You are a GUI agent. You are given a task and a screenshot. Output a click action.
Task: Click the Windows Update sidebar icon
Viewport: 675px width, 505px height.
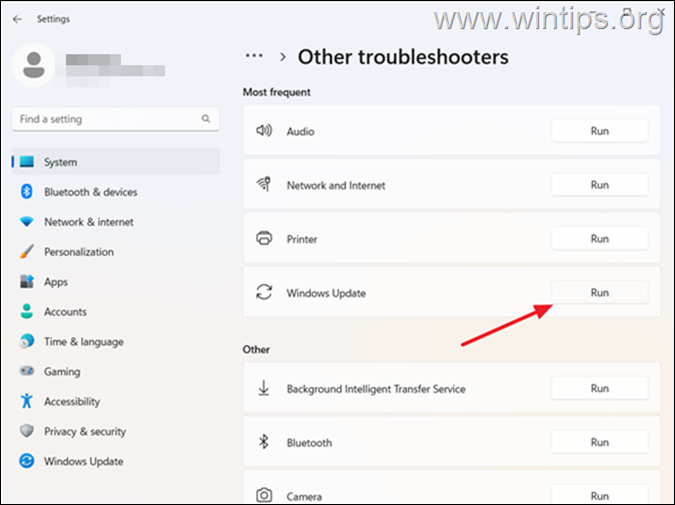click(27, 461)
